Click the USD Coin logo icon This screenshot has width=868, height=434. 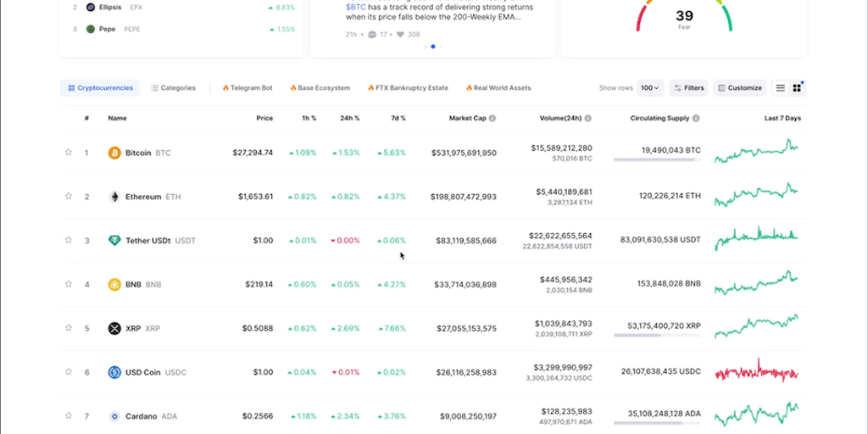point(114,372)
